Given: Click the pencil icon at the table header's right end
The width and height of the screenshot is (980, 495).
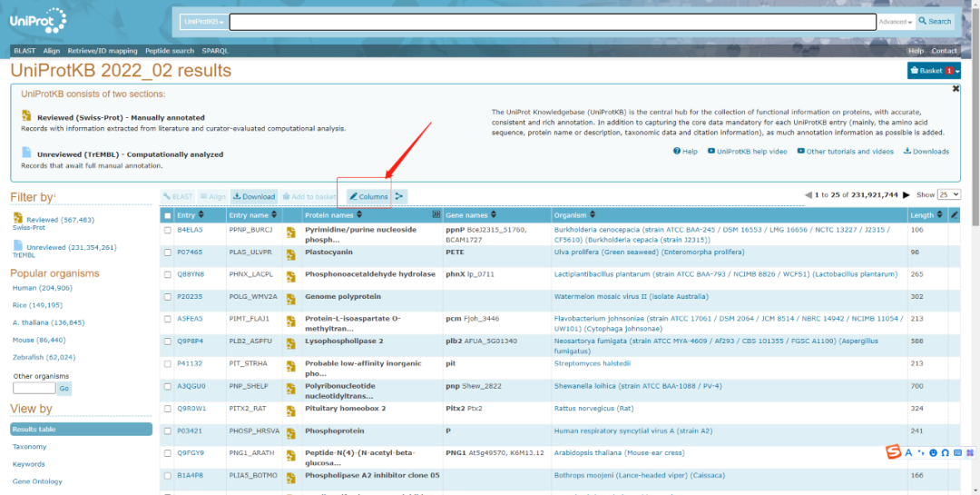Looking at the screenshot, I should [x=954, y=215].
